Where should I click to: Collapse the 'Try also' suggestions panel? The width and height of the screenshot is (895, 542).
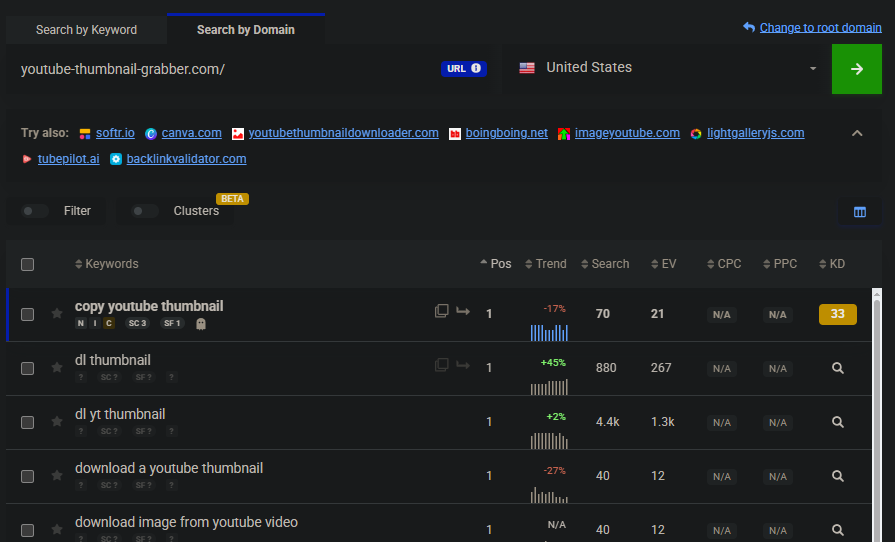tap(856, 133)
